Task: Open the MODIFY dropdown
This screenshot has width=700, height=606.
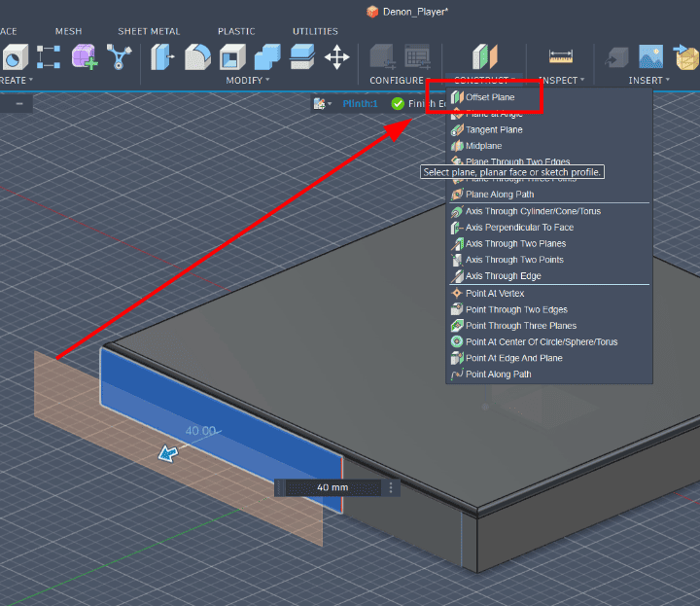Action: click(x=248, y=81)
